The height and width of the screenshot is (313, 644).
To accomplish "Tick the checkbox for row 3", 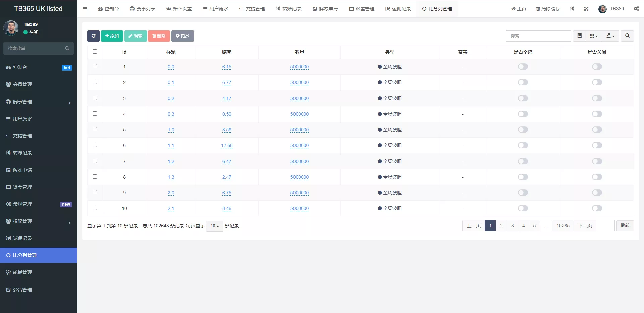I will coord(95,98).
